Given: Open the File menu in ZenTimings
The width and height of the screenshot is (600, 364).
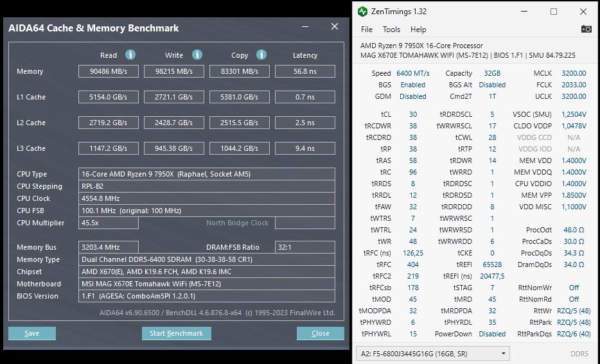Looking at the screenshot, I should click(367, 30).
